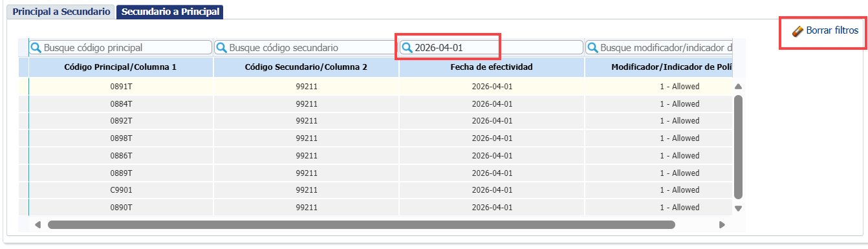Screen dimensions: 868x249
Task: Select the 0892T row code
Action: (x=121, y=121)
